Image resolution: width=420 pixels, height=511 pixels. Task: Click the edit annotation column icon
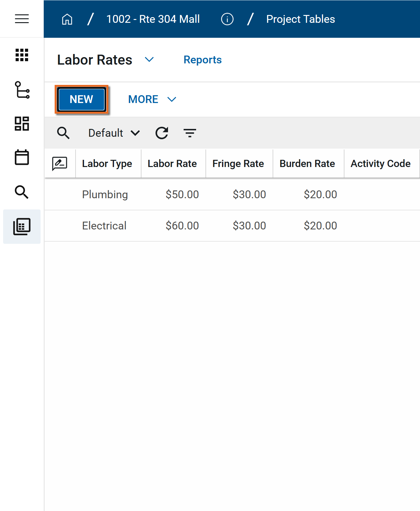point(60,164)
